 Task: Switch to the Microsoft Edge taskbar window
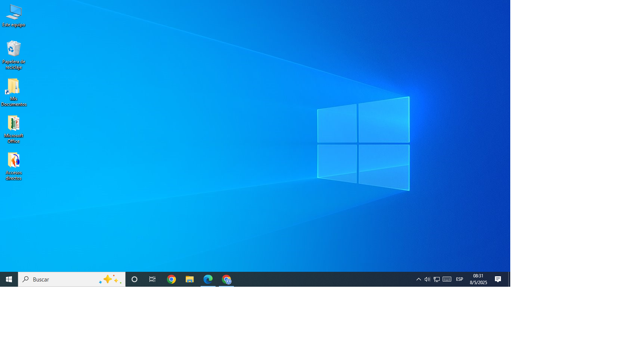(x=208, y=279)
